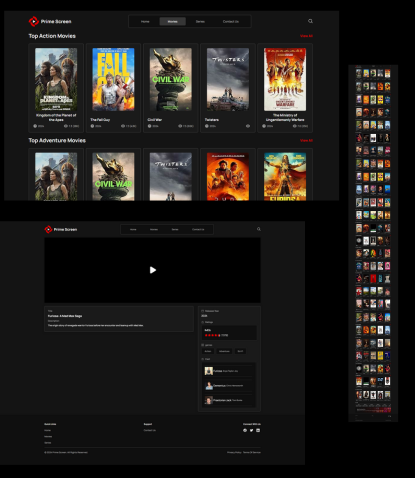The width and height of the screenshot is (415, 478).
Task: Select the Movies tab in the listing page navigation
Action: pyautogui.click(x=172, y=22)
